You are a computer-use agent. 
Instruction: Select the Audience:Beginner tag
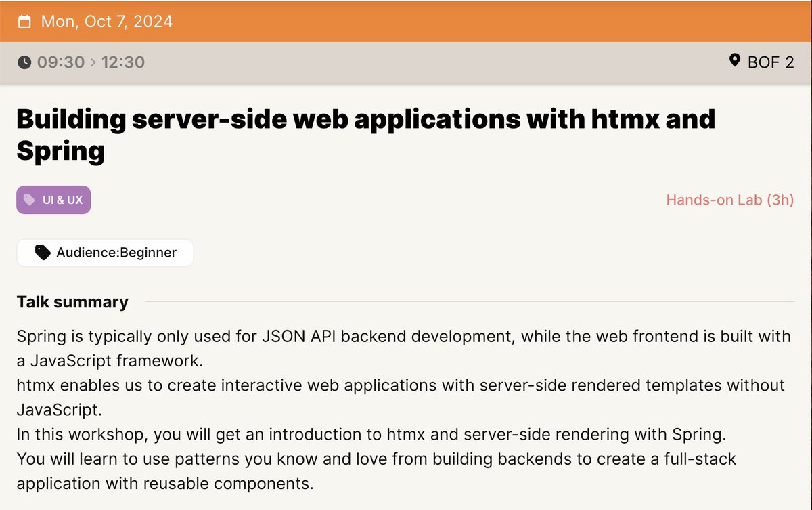coord(105,253)
